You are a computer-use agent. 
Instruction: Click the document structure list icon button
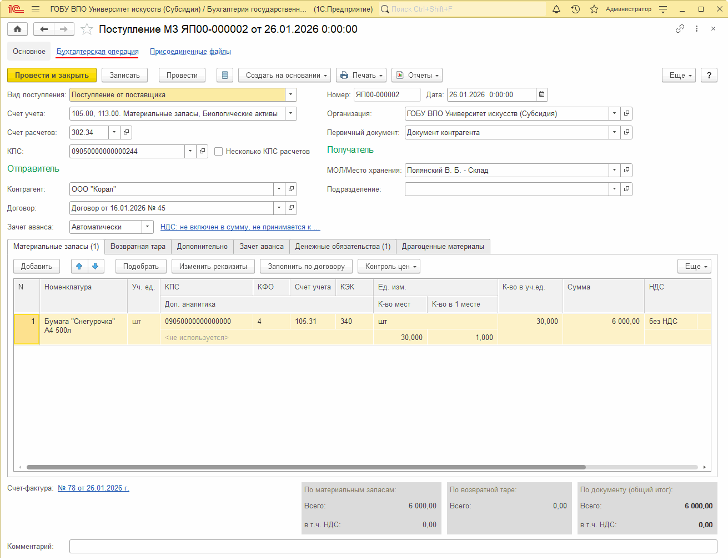click(224, 76)
